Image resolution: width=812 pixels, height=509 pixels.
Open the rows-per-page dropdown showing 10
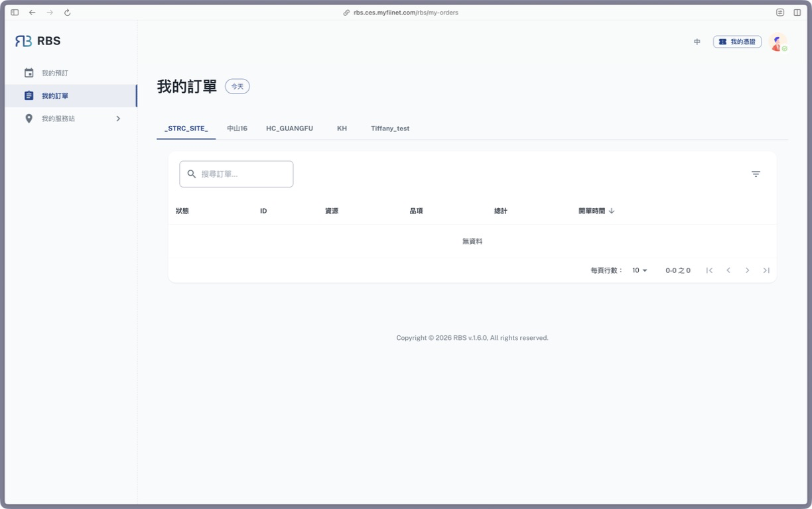click(x=640, y=270)
